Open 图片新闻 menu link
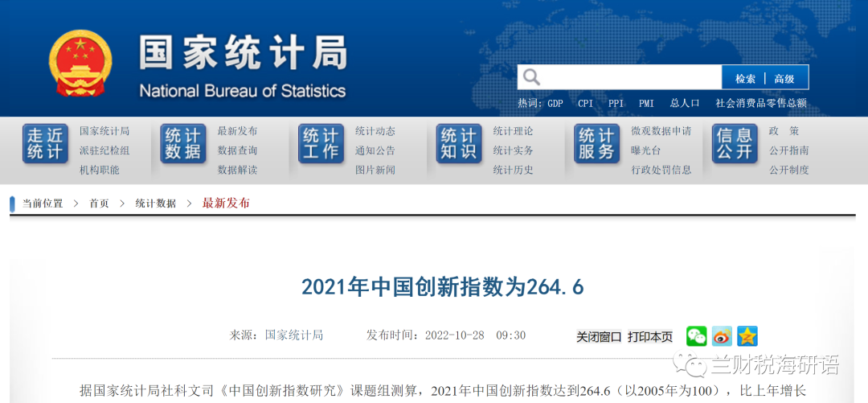868x403 pixels. [x=375, y=171]
